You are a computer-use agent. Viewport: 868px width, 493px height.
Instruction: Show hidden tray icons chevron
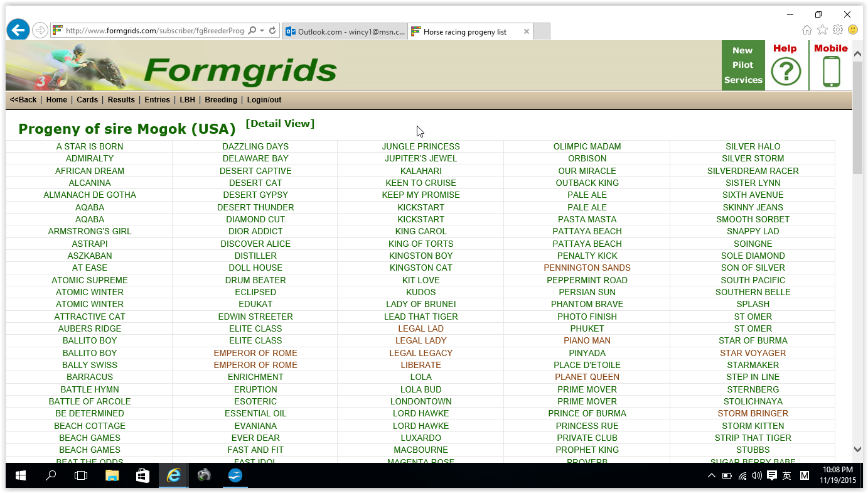(x=712, y=476)
